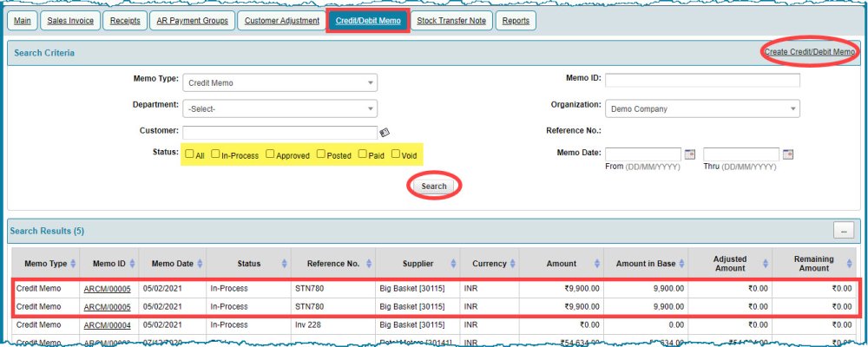Click the Customer input field
This screenshot has width=868, height=347.
pos(279,132)
